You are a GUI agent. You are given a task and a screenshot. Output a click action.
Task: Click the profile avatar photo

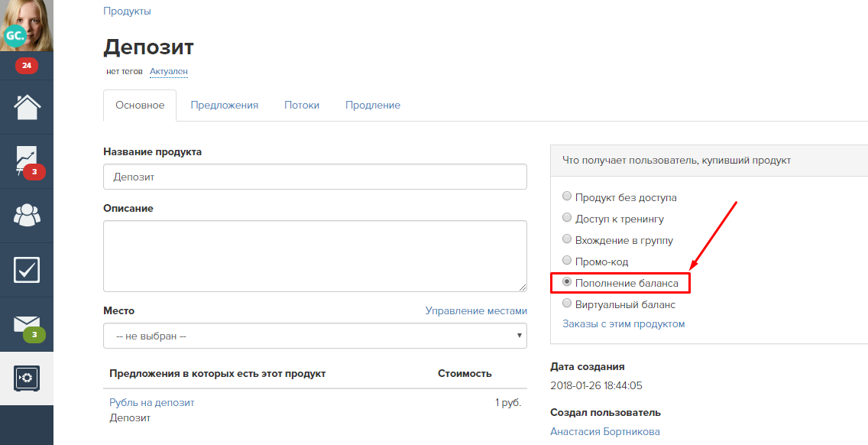click(27, 25)
